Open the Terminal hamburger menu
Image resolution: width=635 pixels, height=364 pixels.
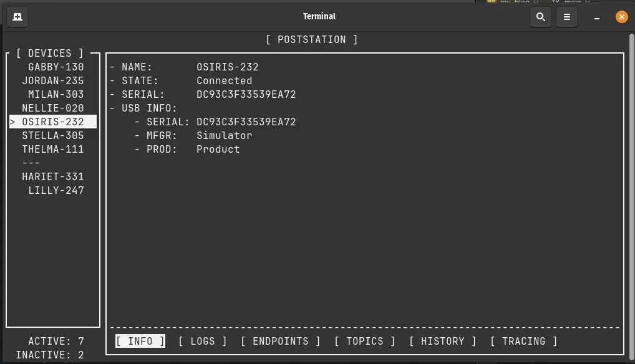point(566,17)
